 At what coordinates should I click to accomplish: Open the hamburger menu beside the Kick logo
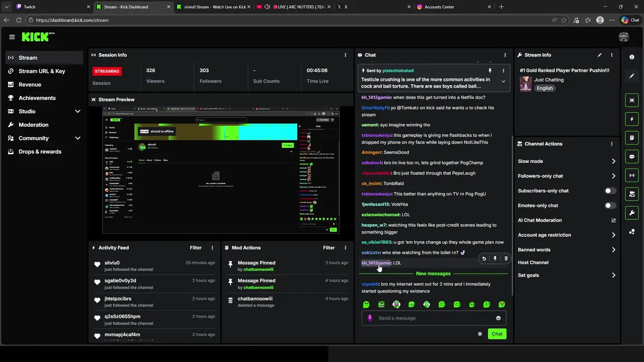coord(12,37)
